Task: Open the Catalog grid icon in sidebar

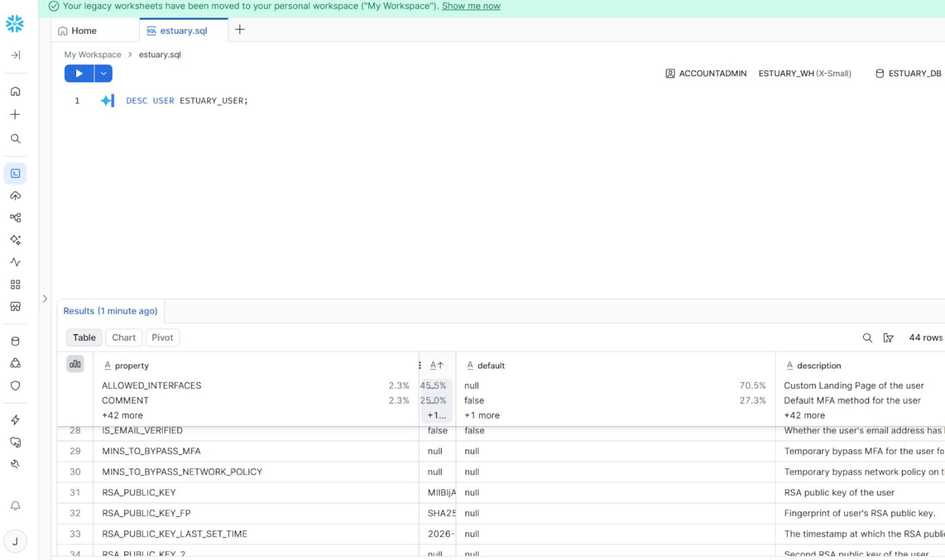Action: [x=15, y=285]
